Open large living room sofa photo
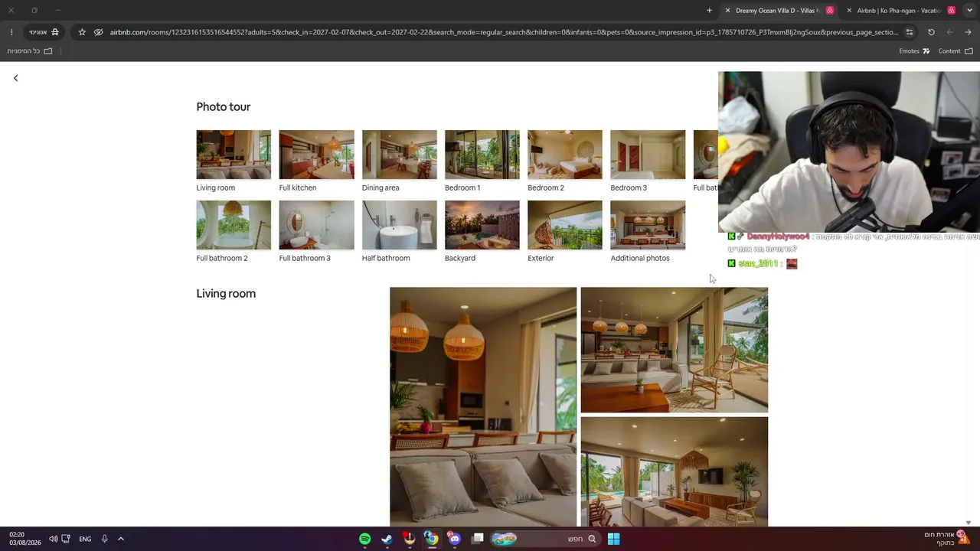 (x=483, y=406)
